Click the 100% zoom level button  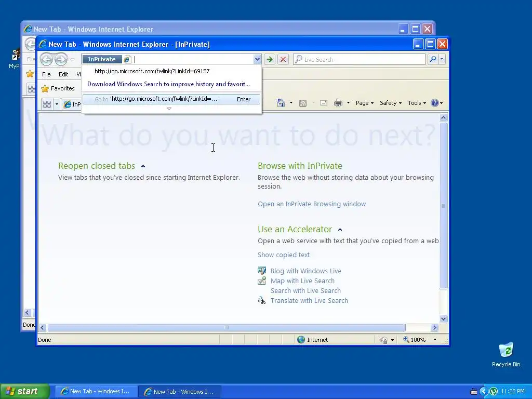pos(414,340)
